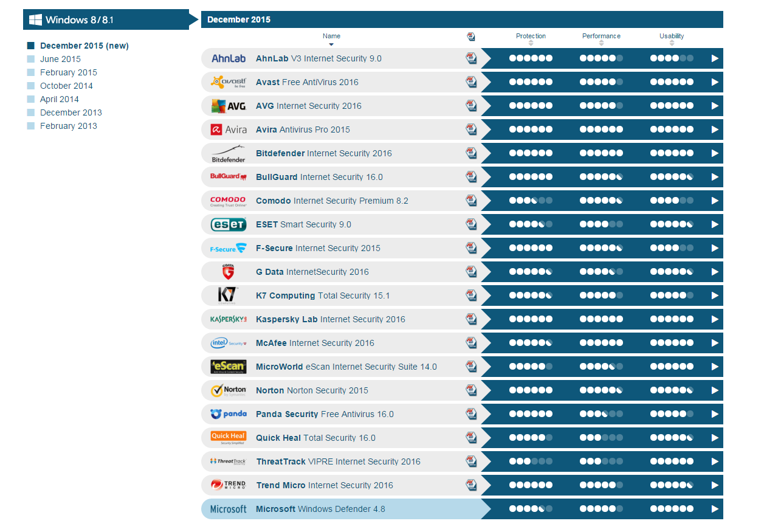Select the October 2014 report
The height and width of the screenshot is (532, 764).
[66, 86]
